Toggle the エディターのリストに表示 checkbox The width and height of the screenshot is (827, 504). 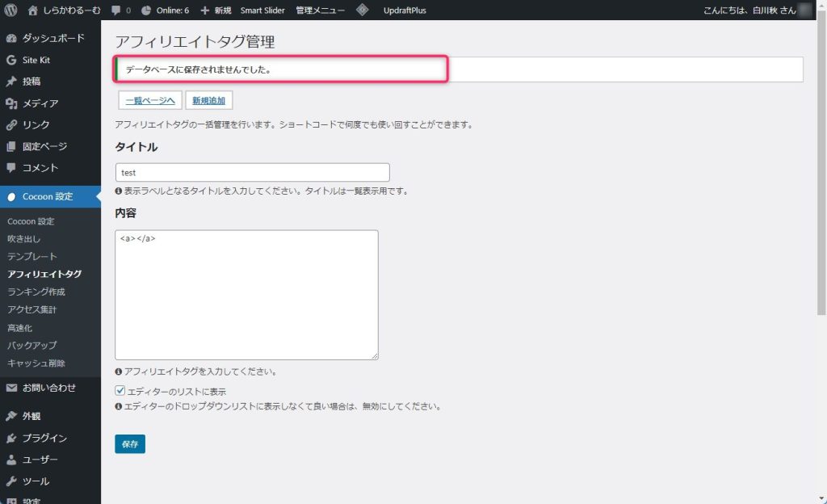(x=120, y=391)
